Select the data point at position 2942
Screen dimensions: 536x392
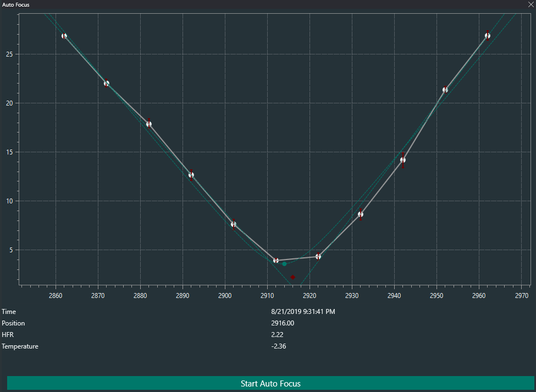403,160
